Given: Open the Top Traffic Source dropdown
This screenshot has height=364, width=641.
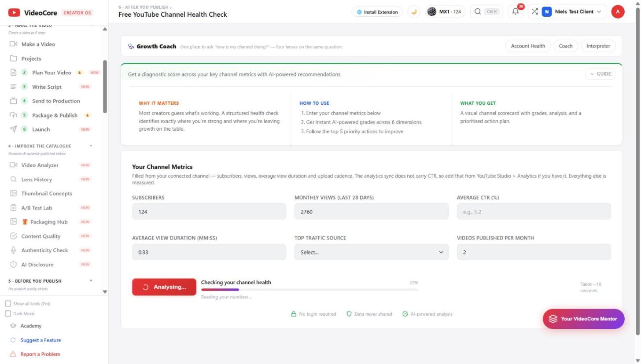Looking at the screenshot, I should click(372, 252).
